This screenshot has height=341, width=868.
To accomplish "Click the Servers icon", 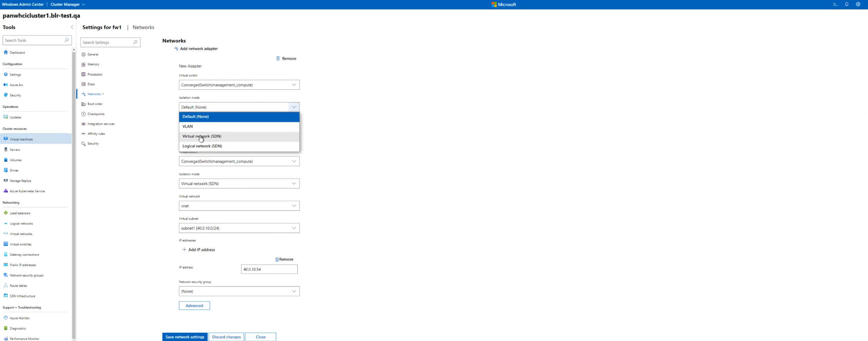I will [x=6, y=150].
